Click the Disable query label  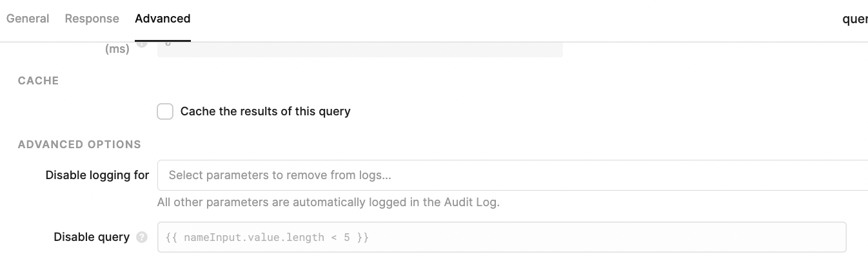pos(92,237)
